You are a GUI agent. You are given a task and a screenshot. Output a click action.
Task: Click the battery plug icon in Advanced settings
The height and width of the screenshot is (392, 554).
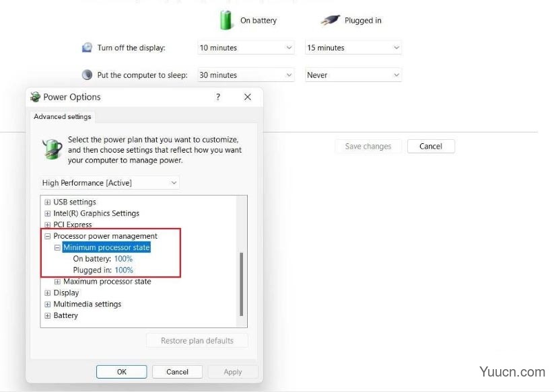click(53, 149)
